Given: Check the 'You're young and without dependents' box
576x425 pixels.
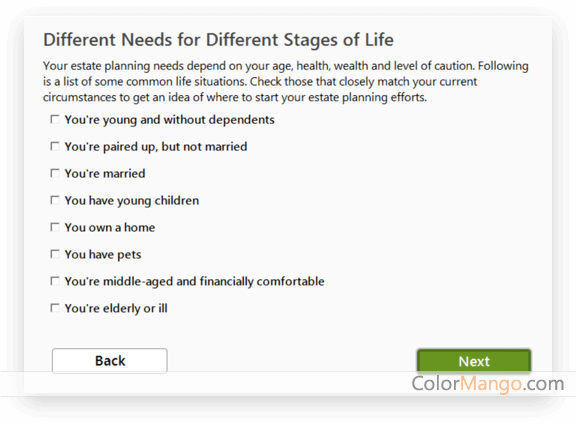Looking at the screenshot, I should 55,119.
